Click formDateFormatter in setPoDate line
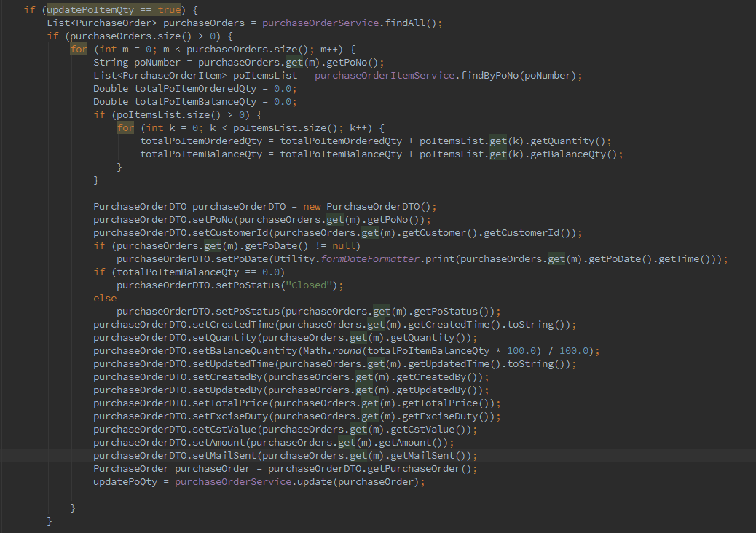Screen dimensions: 756x533 370,258
